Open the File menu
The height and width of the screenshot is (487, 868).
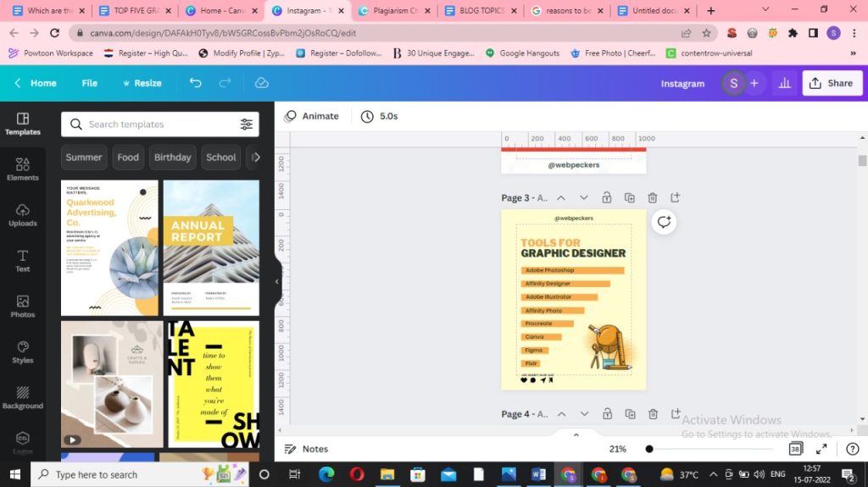[x=90, y=83]
